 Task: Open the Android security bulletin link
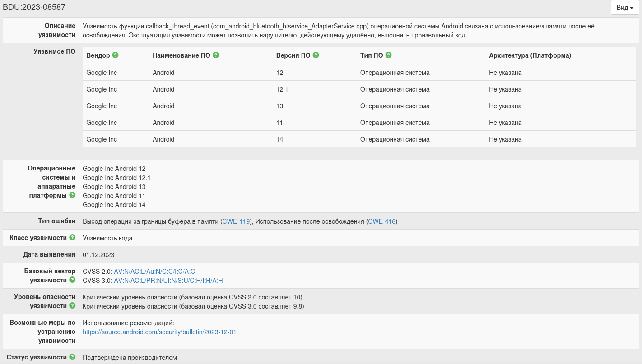(x=159, y=332)
